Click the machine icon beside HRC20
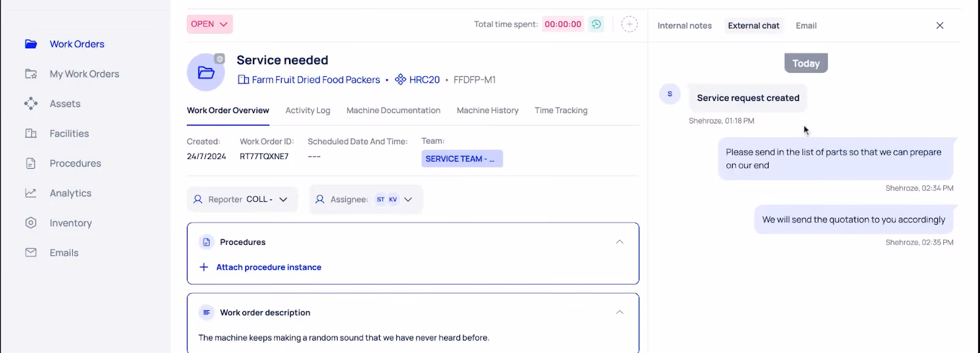Viewport: 980px width, 353px height. 401,80
